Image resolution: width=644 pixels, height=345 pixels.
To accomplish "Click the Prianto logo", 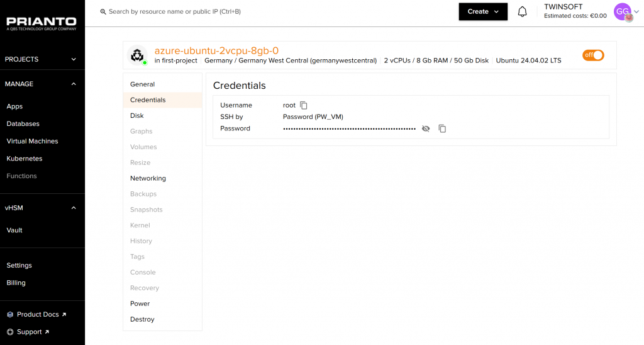I will pyautogui.click(x=42, y=23).
